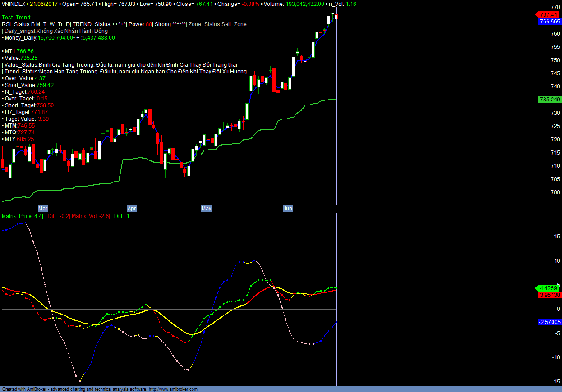Open the amibroker.com link in footer
562x392 pixels.
(x=173, y=389)
